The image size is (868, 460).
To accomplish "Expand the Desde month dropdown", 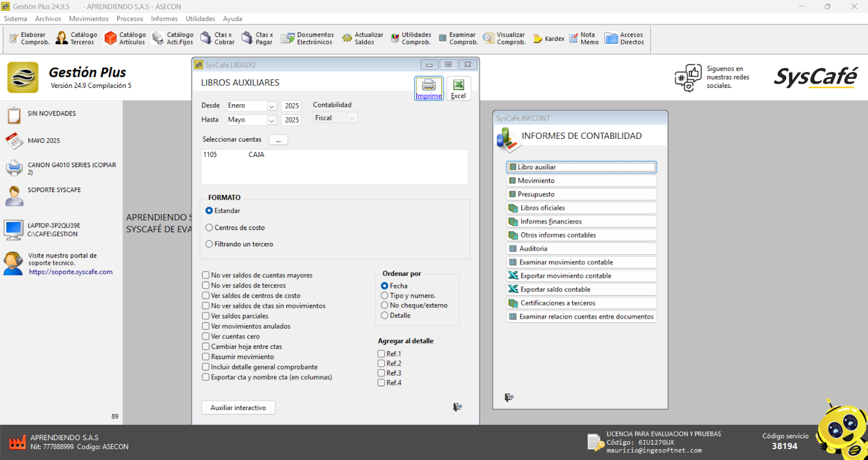I will click(272, 106).
